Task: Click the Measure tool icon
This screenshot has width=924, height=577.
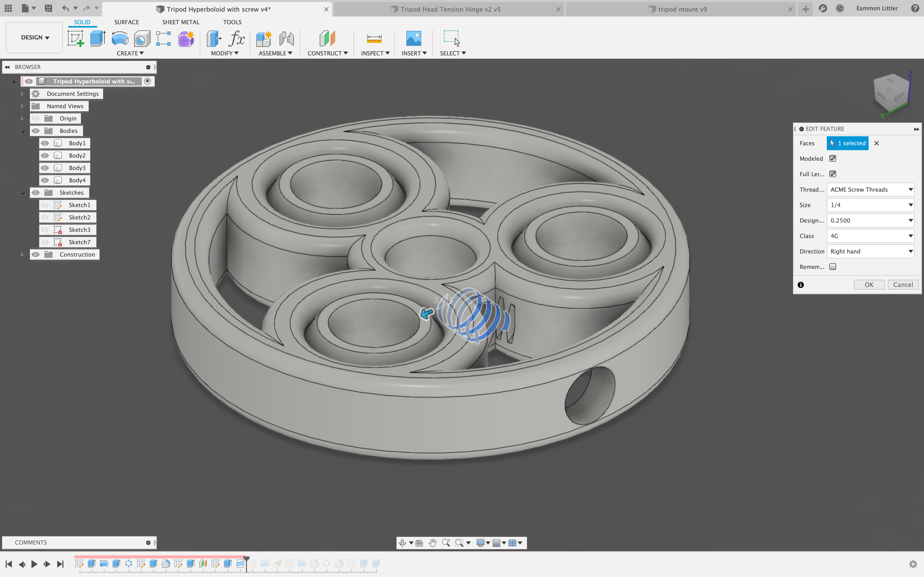Action: 374,38
